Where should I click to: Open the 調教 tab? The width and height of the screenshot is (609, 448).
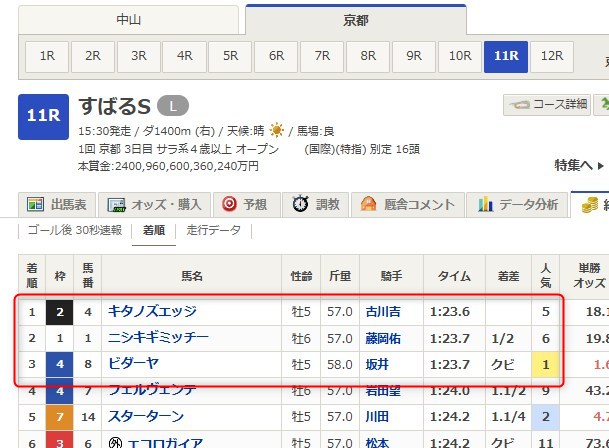[316, 204]
